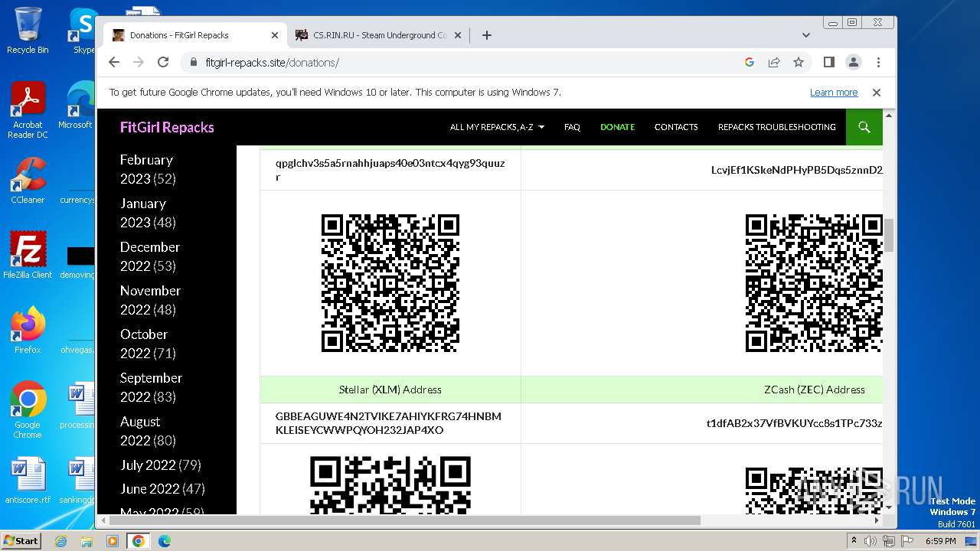Bookmark this page with the star icon
Image resolution: width=980 pixels, height=551 pixels.
click(x=799, y=62)
